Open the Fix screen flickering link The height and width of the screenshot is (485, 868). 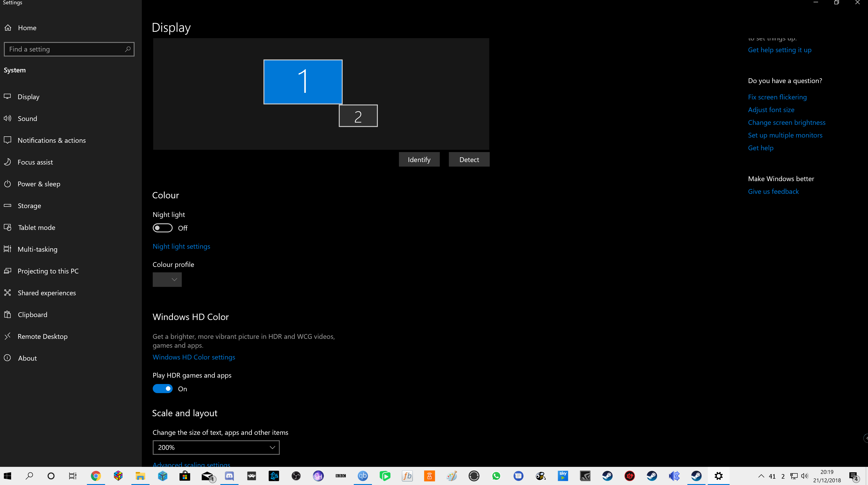pos(777,97)
